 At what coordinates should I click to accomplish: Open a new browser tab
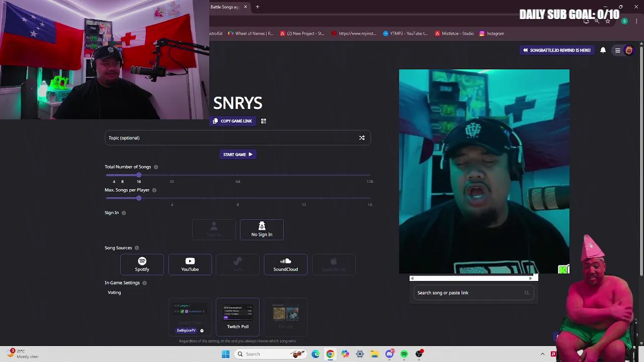coord(257,7)
